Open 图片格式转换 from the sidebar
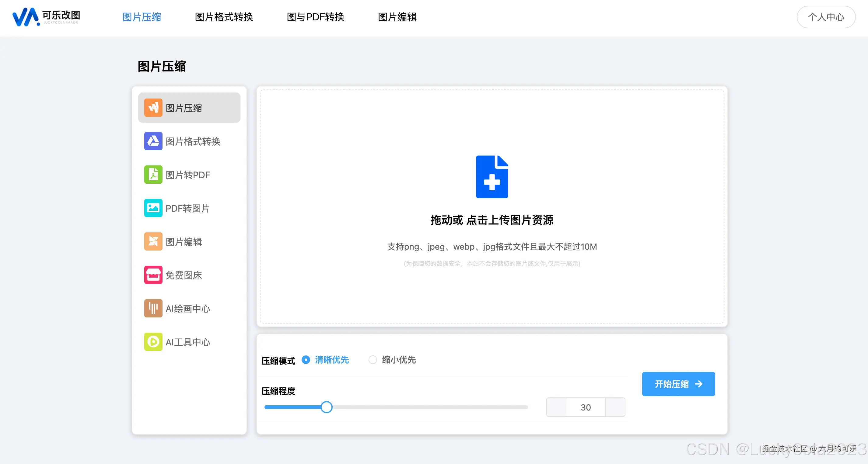The image size is (868, 464). [189, 141]
